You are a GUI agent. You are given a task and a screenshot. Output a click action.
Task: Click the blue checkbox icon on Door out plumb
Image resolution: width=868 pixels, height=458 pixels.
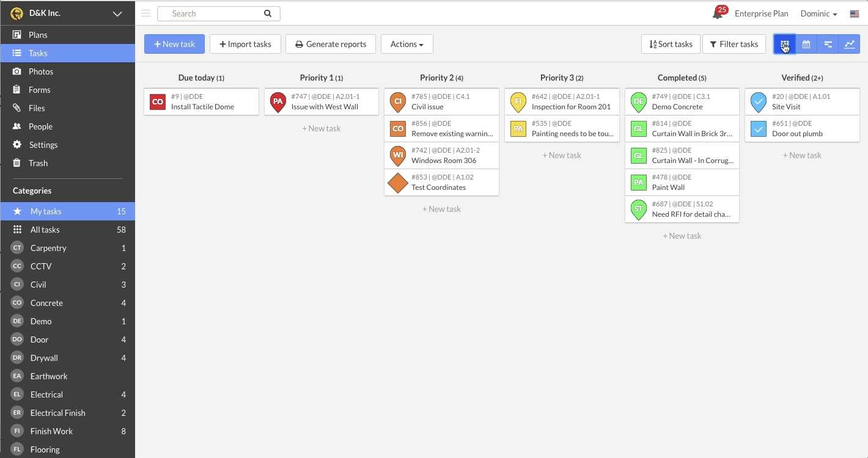click(x=759, y=128)
